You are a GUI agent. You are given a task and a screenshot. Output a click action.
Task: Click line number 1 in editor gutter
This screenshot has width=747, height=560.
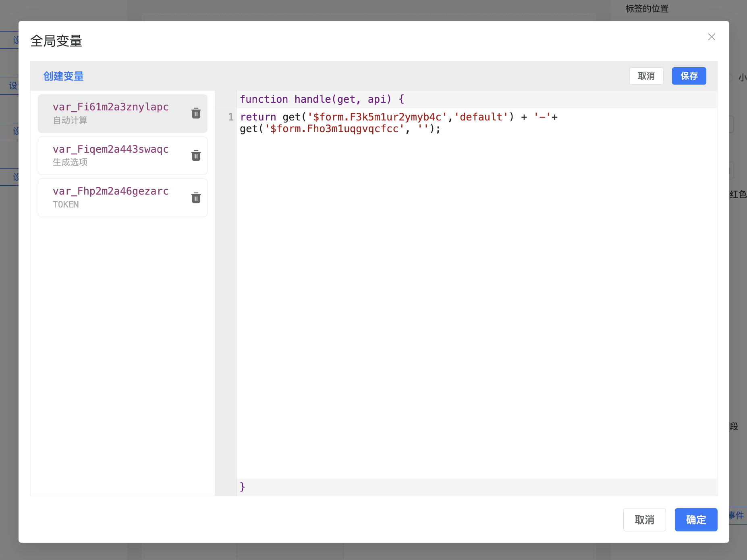230,117
